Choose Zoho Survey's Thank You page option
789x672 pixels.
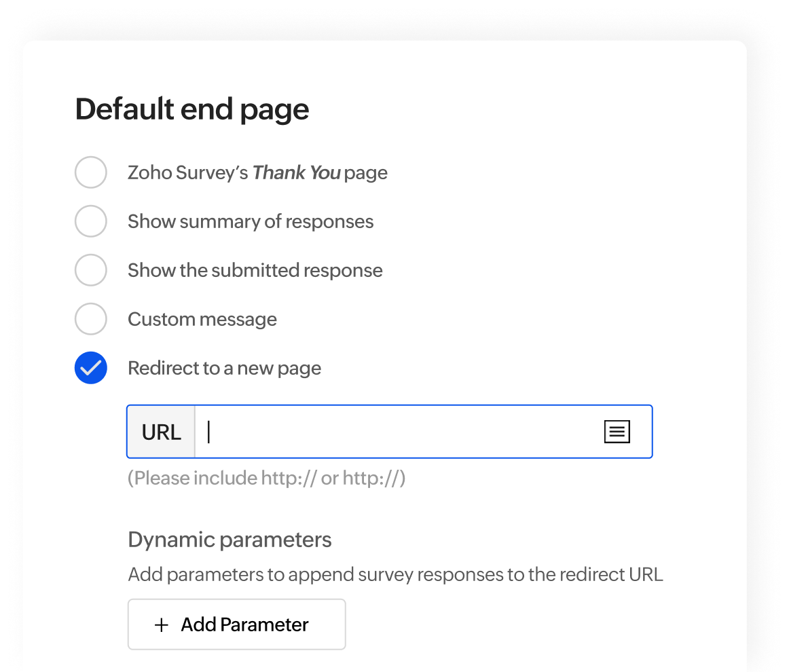90,172
